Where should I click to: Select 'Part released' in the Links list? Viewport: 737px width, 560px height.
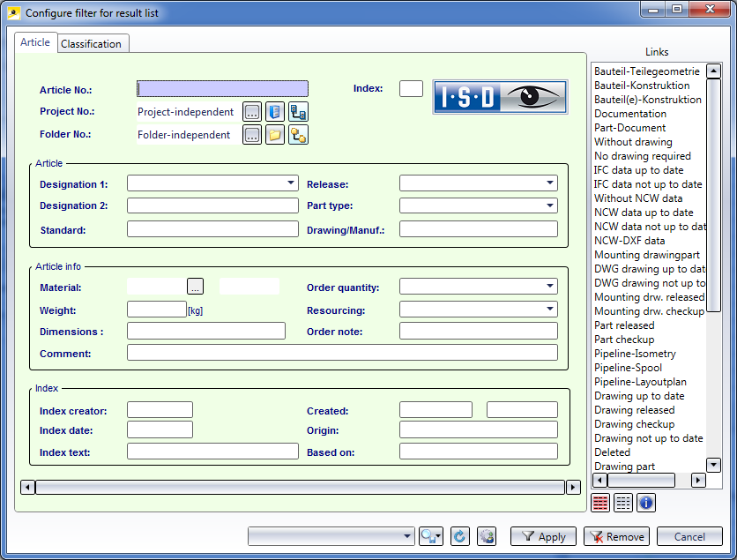(x=624, y=325)
